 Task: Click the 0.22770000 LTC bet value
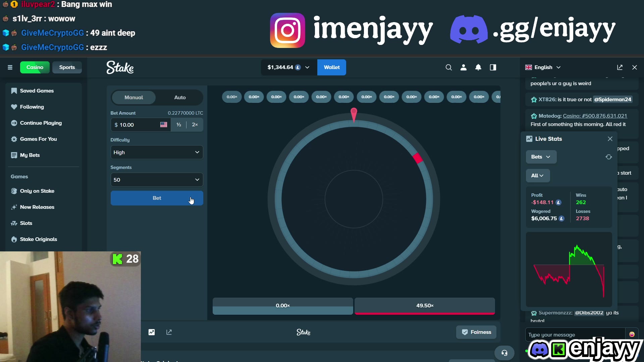185,113
